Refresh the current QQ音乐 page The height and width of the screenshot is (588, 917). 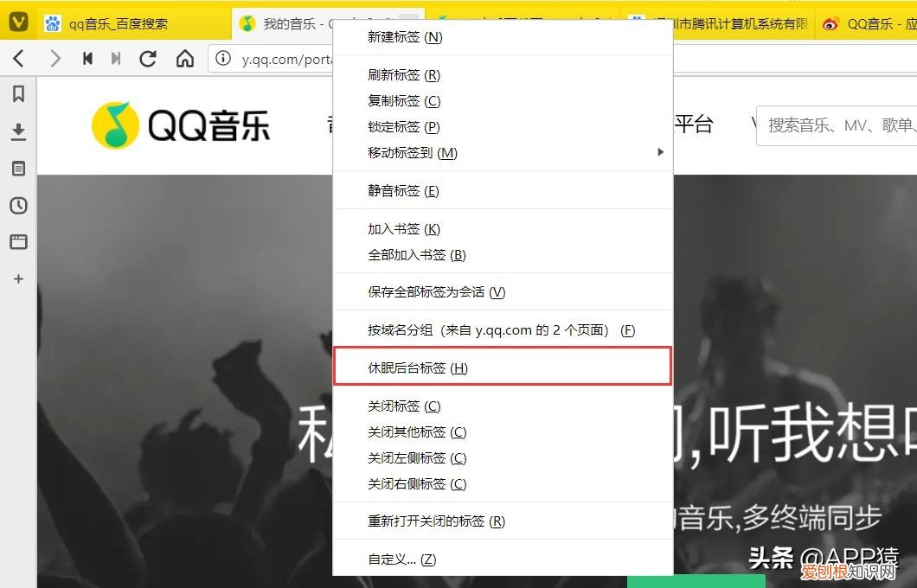[x=147, y=59]
